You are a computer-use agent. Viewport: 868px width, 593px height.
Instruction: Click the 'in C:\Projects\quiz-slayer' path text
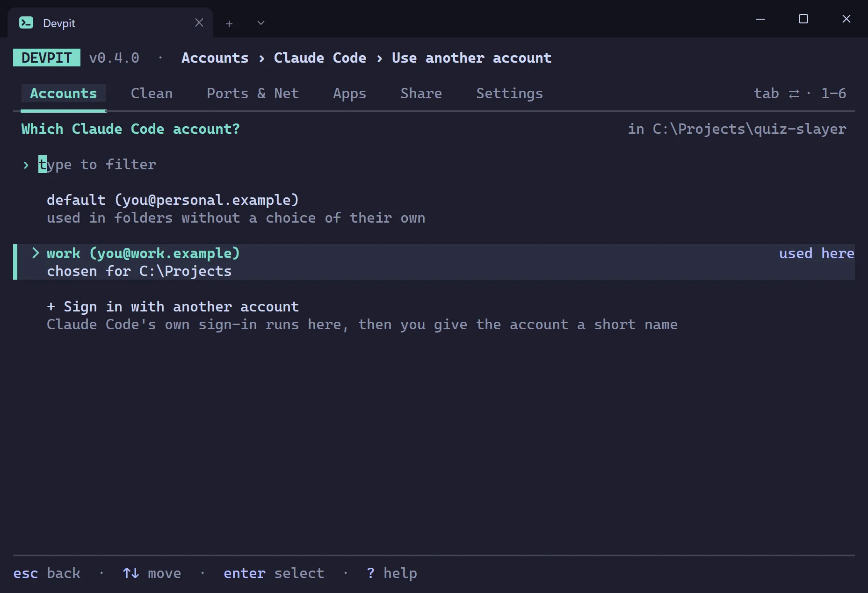click(x=737, y=129)
